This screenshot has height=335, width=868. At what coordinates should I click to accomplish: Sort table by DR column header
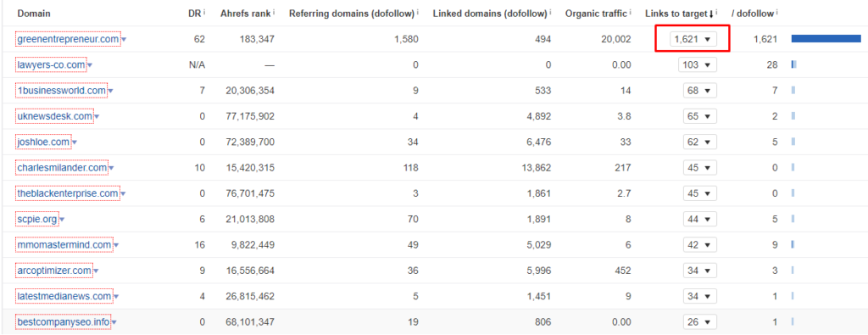(x=194, y=14)
